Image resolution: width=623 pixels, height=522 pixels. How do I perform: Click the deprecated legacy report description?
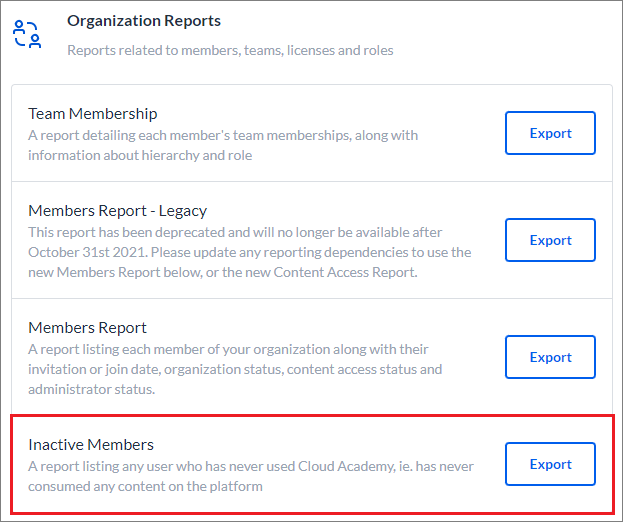[x=250, y=252]
